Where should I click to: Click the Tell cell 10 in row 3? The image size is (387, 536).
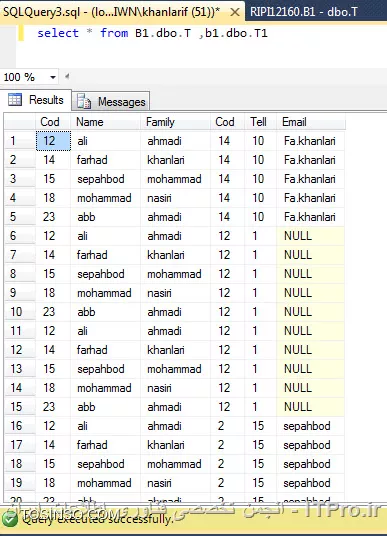tap(261, 179)
